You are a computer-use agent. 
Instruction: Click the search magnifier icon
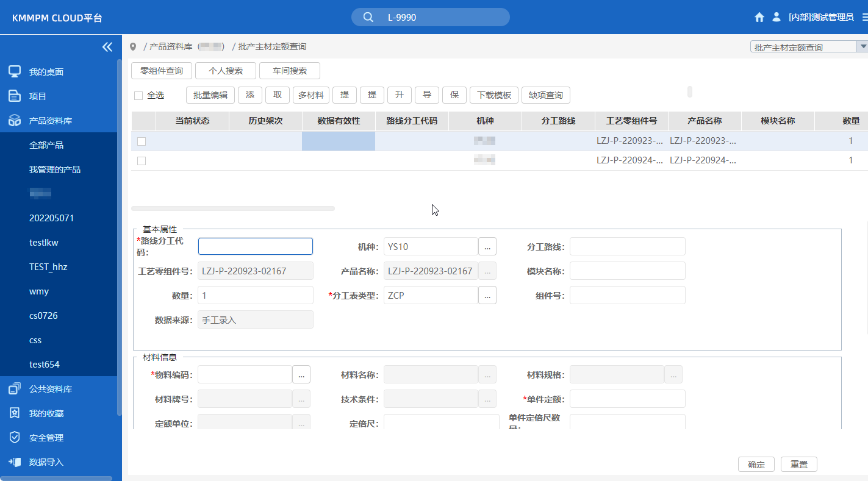click(x=368, y=17)
